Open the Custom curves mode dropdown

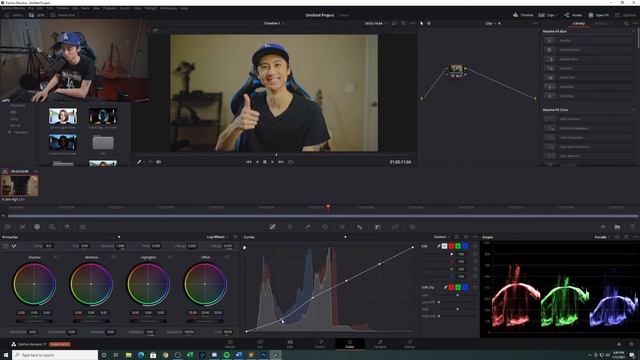(x=442, y=237)
